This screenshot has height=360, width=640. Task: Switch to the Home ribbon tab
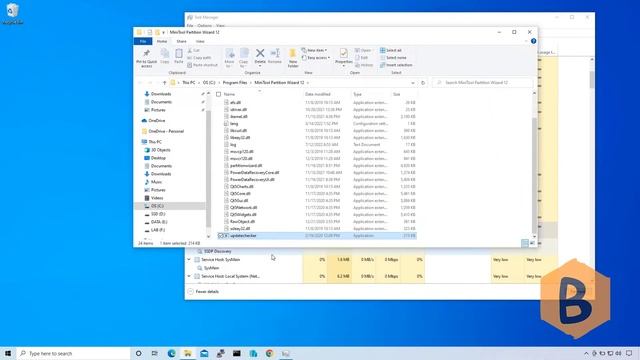[x=162, y=41]
